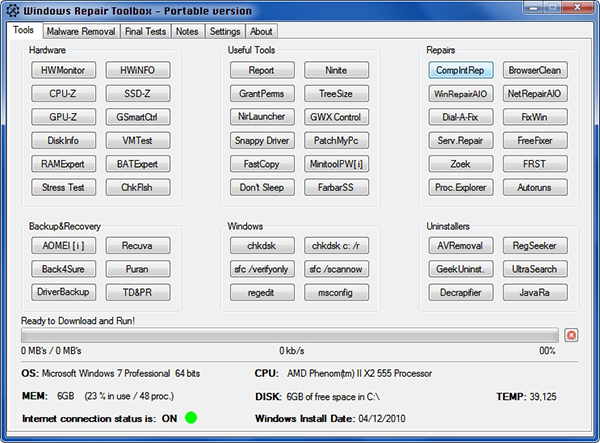The width and height of the screenshot is (600, 443).
Task: Click the Puran button
Action: pos(138,269)
